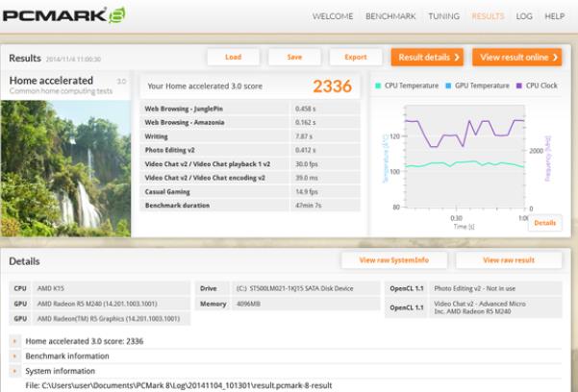This screenshot has width=578, height=392.
Task: Click the PCMark 8 logo
Action: (x=63, y=15)
